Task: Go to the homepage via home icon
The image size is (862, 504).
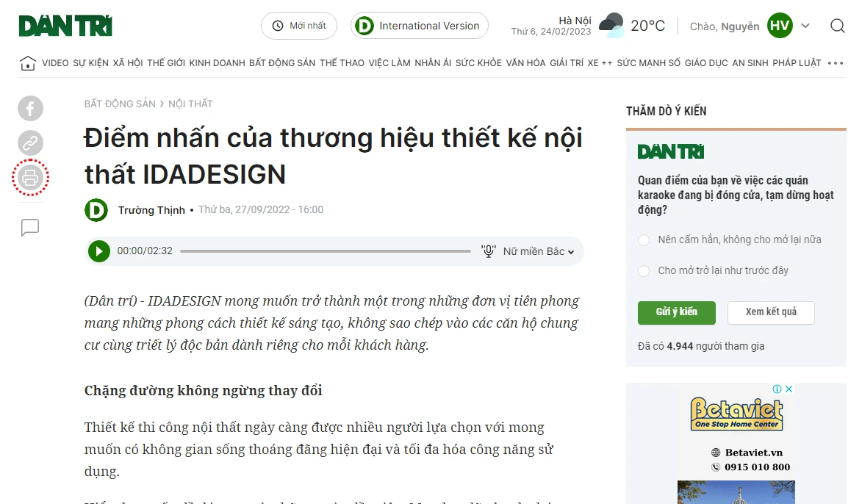Action: coord(27,62)
